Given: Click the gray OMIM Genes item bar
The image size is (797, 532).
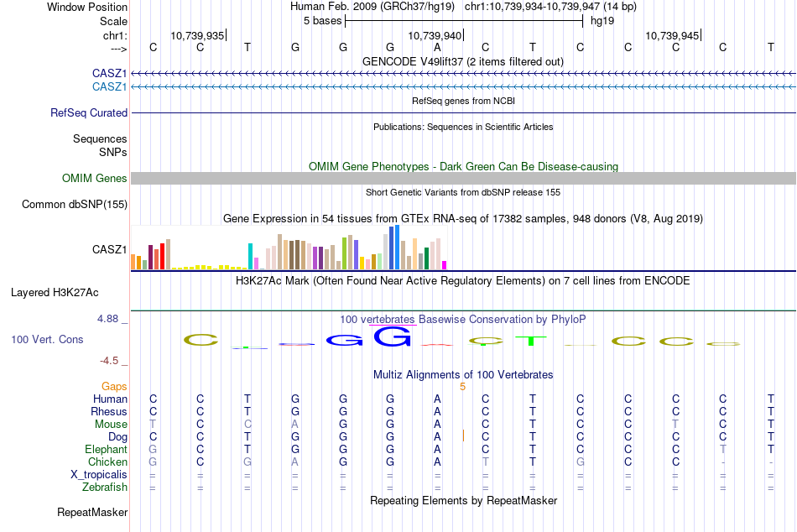Looking at the screenshot, I should click(x=464, y=178).
